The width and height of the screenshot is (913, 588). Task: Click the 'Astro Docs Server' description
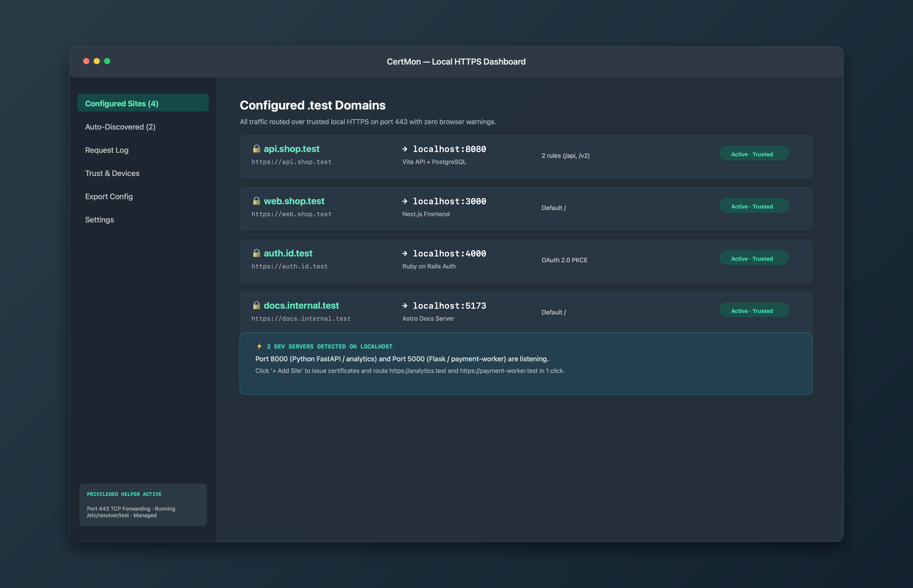[x=428, y=319]
